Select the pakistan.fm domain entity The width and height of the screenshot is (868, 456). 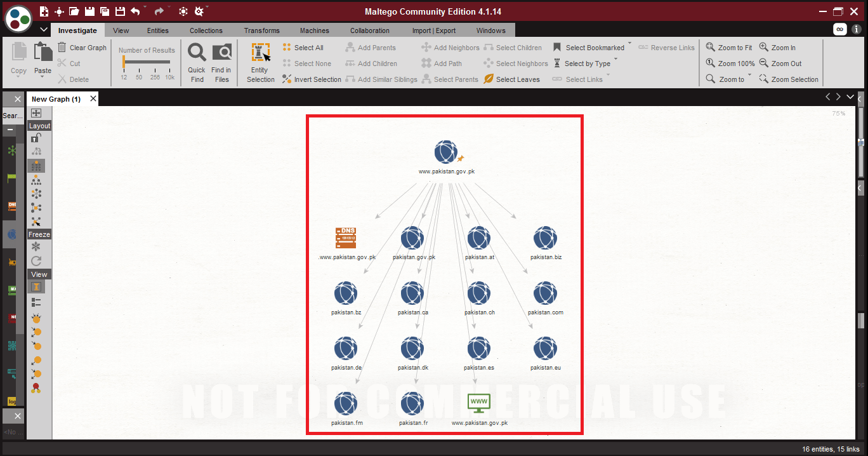point(346,404)
